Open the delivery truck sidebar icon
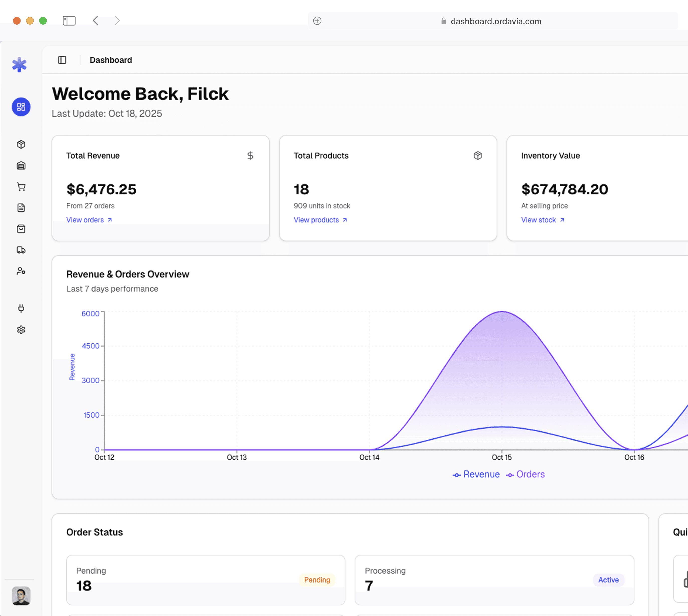 click(21, 250)
